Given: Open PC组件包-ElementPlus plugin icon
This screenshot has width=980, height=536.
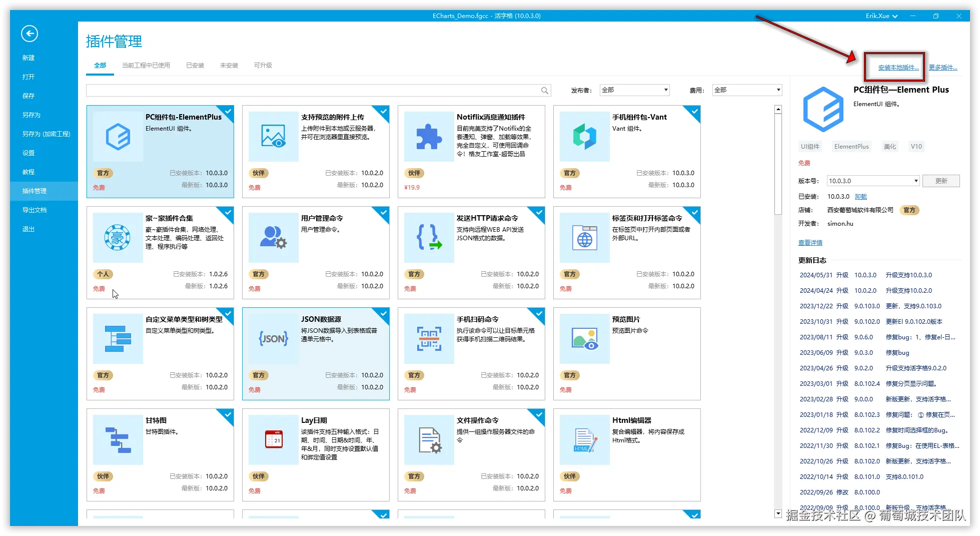Looking at the screenshot, I should [x=118, y=137].
